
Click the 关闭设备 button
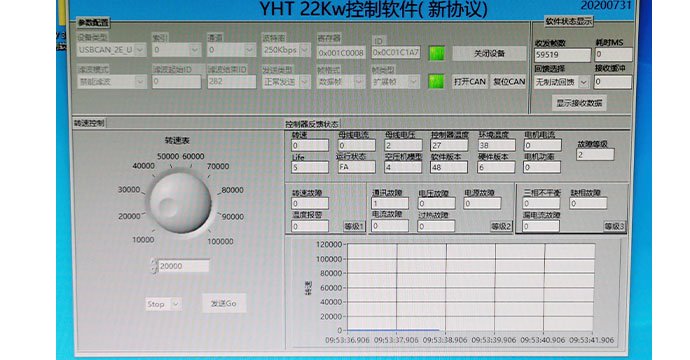point(489,53)
